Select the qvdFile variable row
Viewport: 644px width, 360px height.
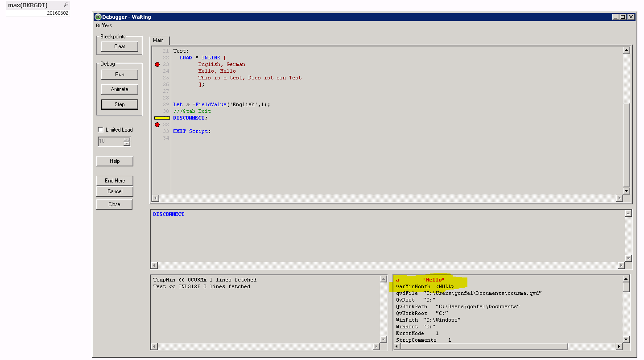pyautogui.click(x=469, y=294)
